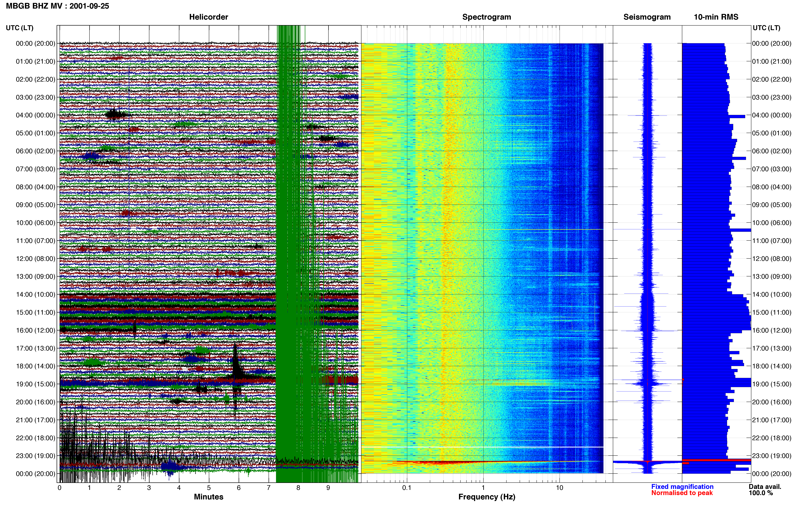Click the UTC (LT) label left of Helicorder
Screen dimensions: 812x508
20,28
